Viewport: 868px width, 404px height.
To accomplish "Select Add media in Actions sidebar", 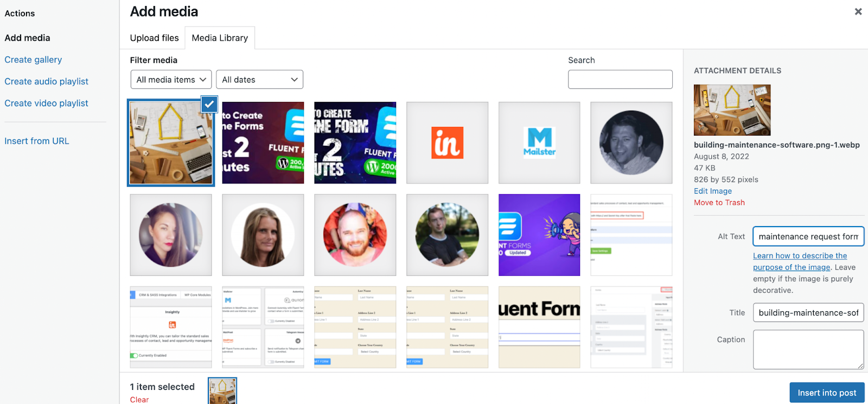I will [27, 38].
